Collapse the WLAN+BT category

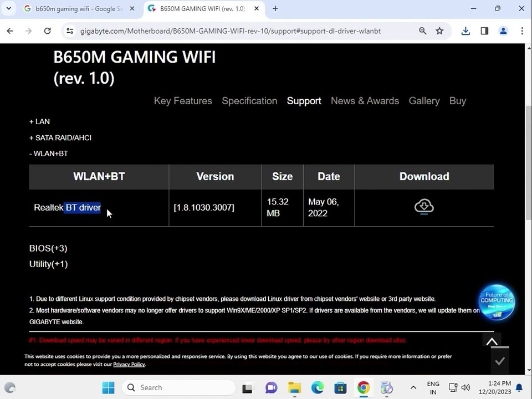tap(49, 154)
